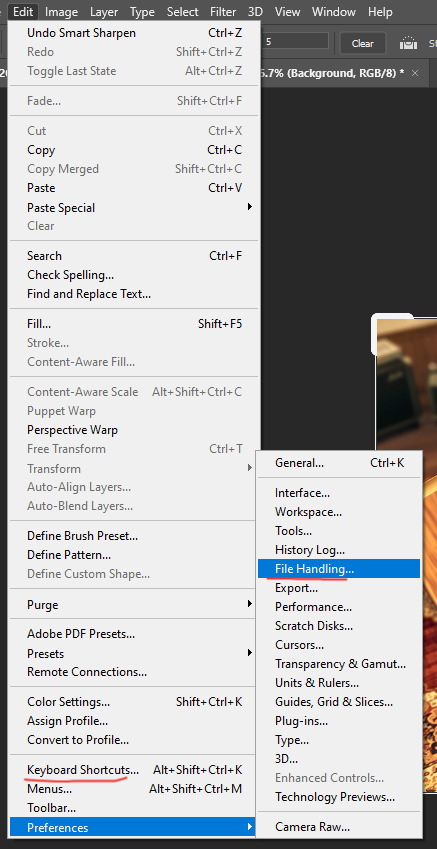
Task: Click the image canvas
Action: 406,384
